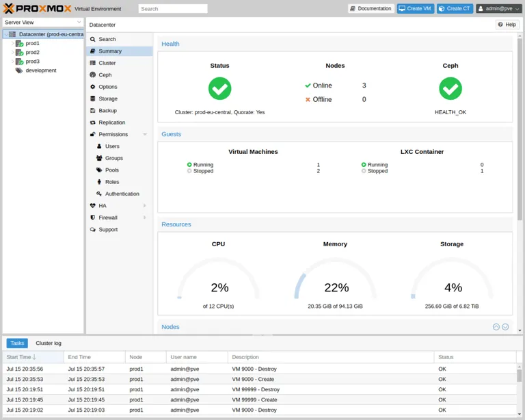The image size is (525, 420).
Task: Click the Proxmox logo
Action: tap(37, 8)
